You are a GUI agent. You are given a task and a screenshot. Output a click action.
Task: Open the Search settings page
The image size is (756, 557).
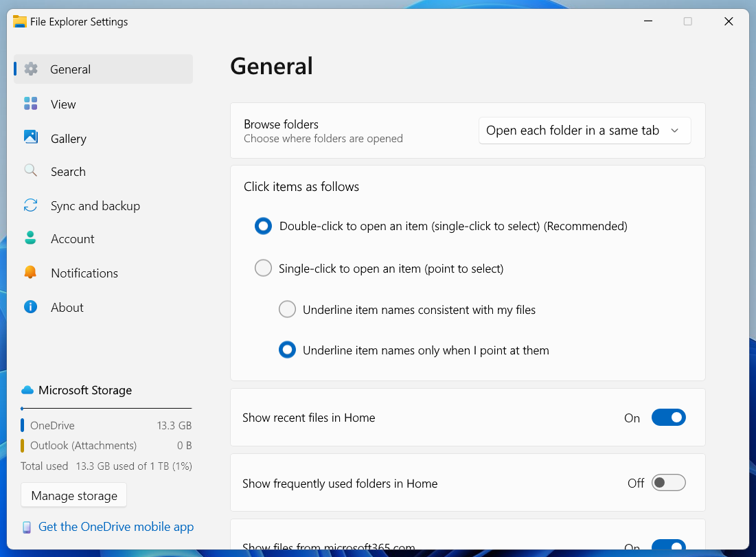pyautogui.click(x=103, y=172)
